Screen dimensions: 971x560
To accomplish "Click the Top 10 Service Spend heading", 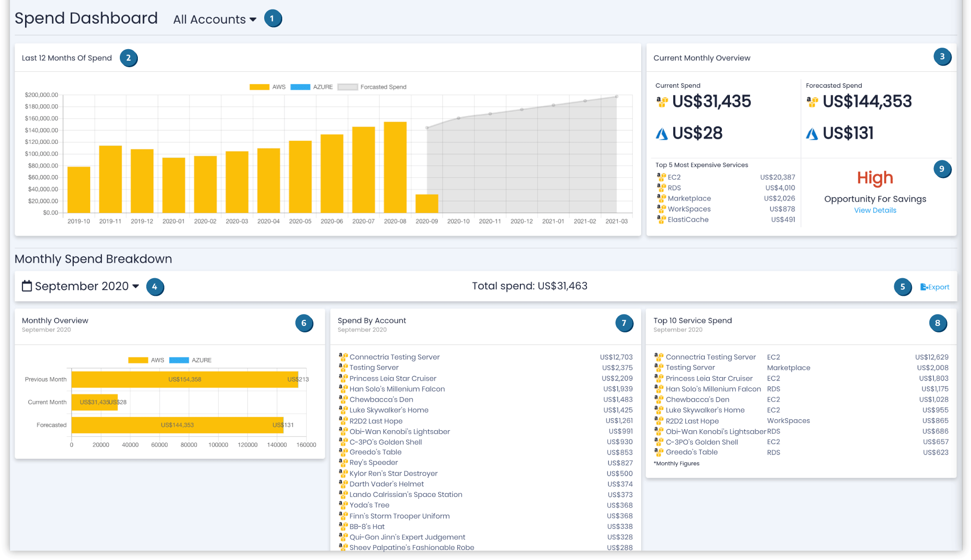I will 692,321.
